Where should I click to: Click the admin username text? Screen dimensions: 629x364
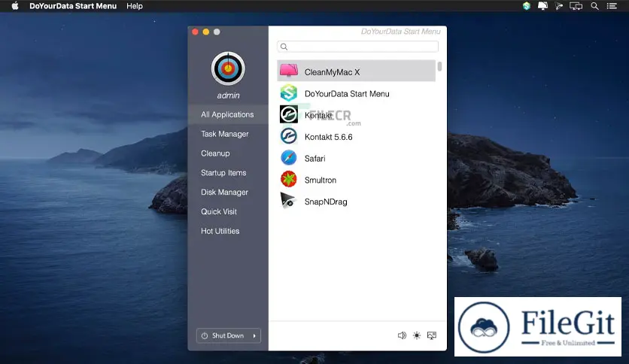tap(228, 96)
